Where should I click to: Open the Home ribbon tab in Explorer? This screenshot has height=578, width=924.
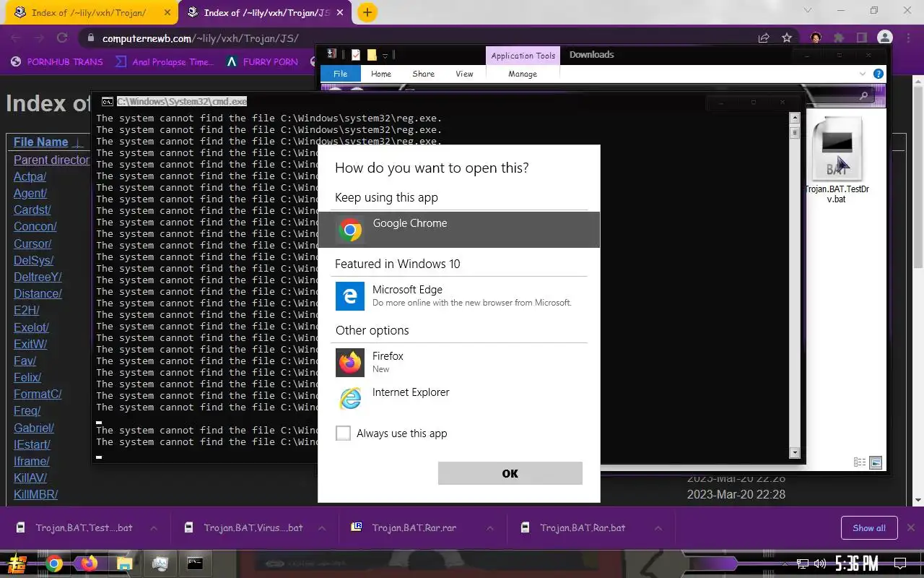click(x=380, y=74)
